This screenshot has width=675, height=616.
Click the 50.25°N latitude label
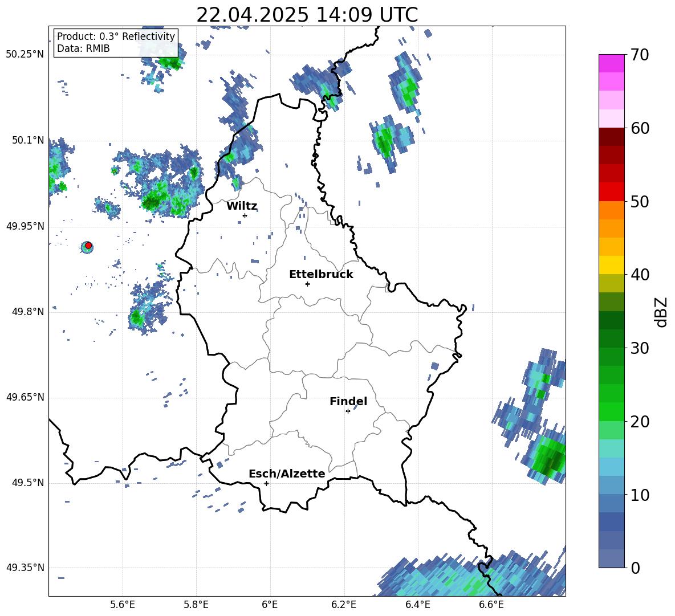(x=25, y=55)
